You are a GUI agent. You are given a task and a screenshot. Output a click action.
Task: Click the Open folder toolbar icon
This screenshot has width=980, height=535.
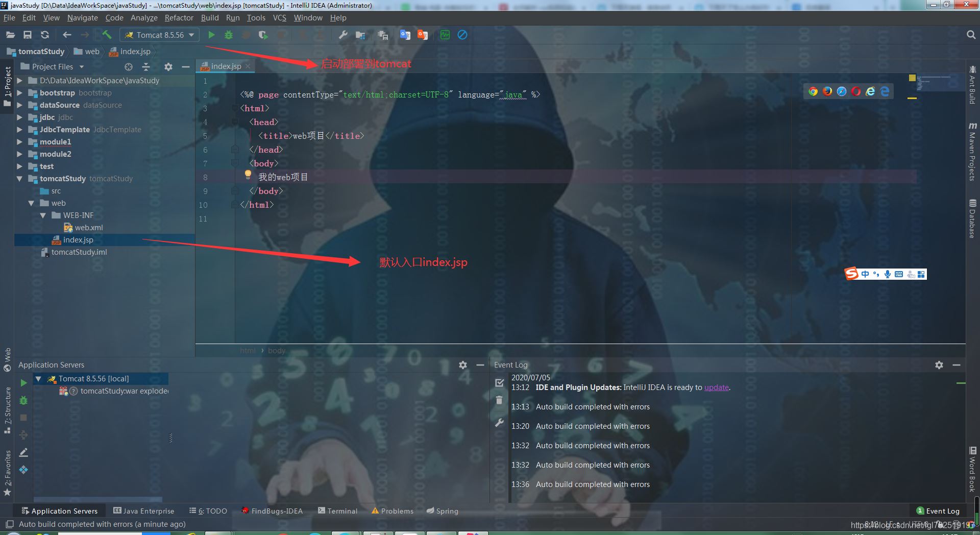10,35
